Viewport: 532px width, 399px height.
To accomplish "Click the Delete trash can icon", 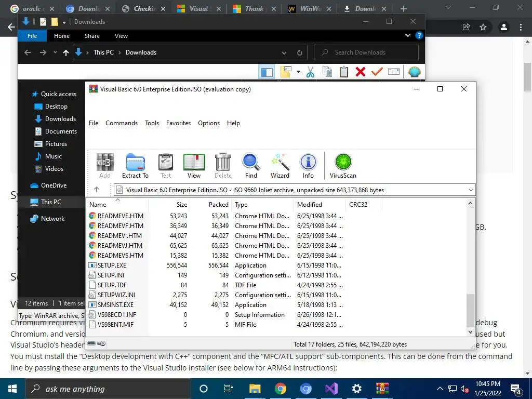I will (223, 166).
